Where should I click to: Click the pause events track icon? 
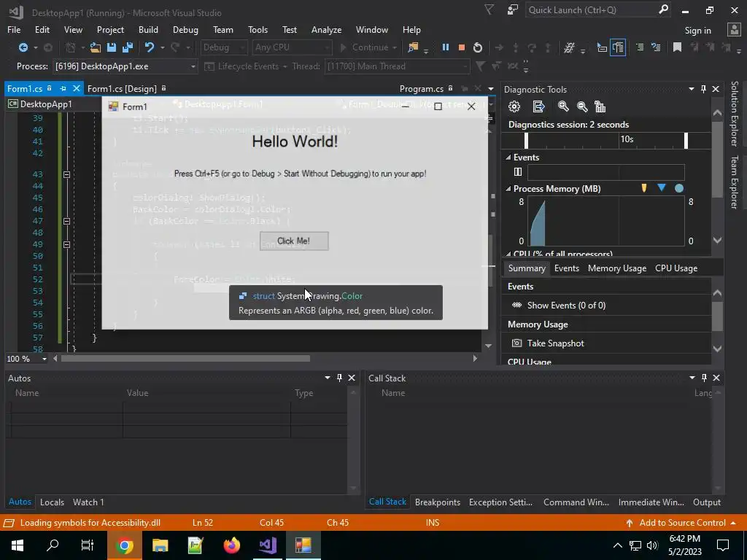click(518, 172)
